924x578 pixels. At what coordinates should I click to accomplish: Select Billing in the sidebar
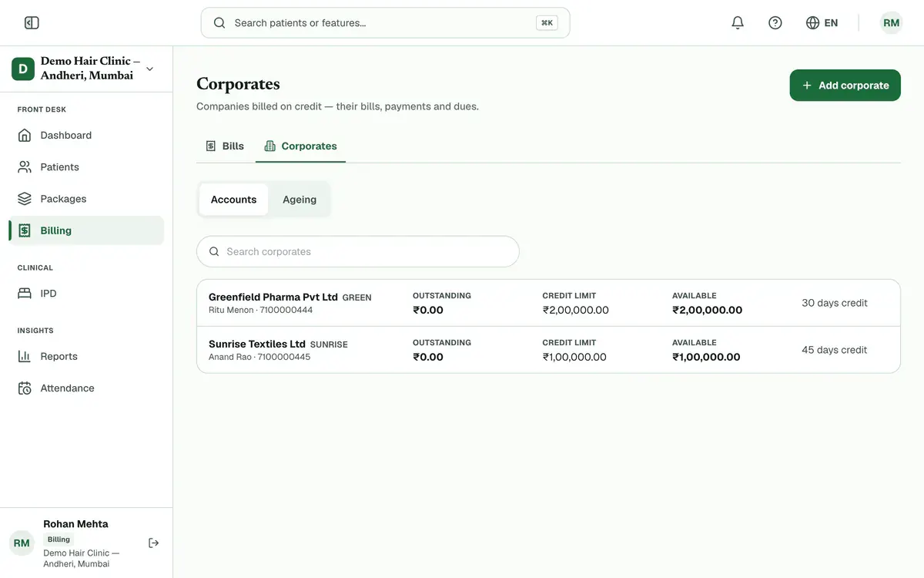click(x=86, y=230)
